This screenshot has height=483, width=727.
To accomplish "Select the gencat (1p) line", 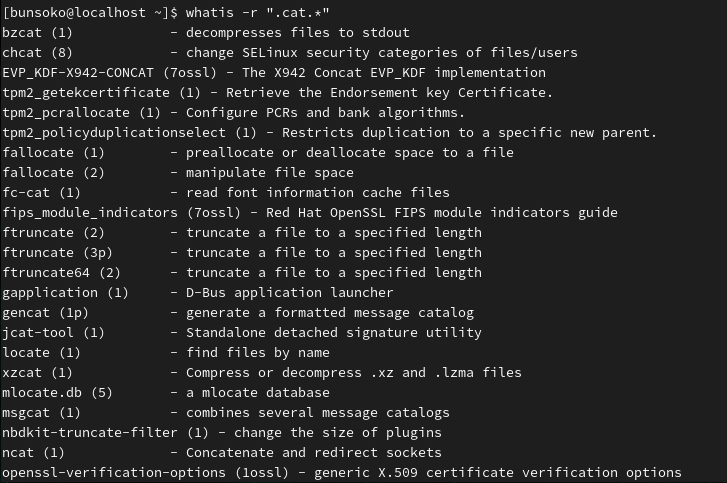I will (x=238, y=313).
